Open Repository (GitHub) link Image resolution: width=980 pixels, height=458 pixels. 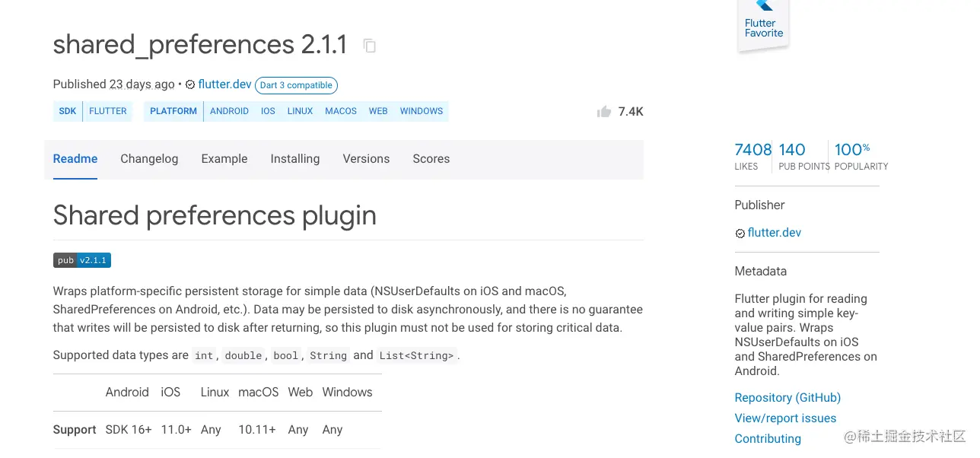(x=787, y=398)
